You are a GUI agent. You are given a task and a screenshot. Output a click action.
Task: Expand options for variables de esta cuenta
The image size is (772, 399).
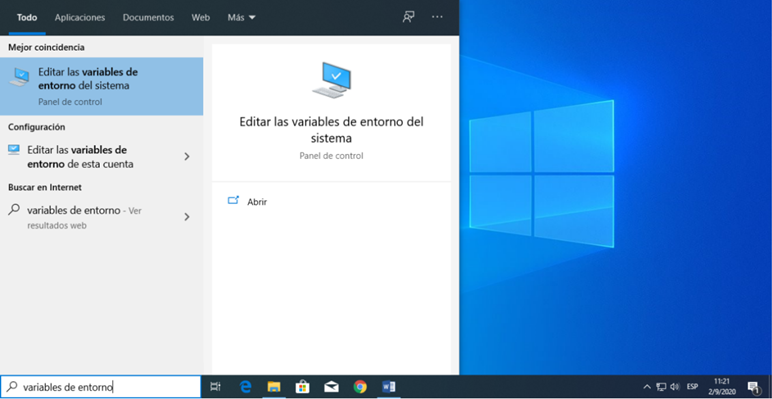(x=187, y=157)
